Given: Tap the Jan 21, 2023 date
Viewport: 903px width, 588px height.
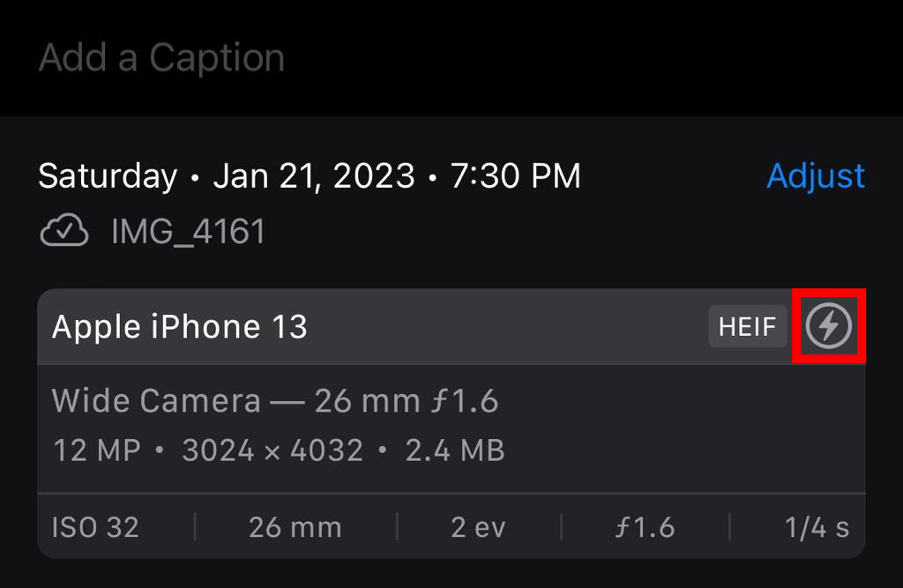Looking at the screenshot, I should tap(314, 175).
